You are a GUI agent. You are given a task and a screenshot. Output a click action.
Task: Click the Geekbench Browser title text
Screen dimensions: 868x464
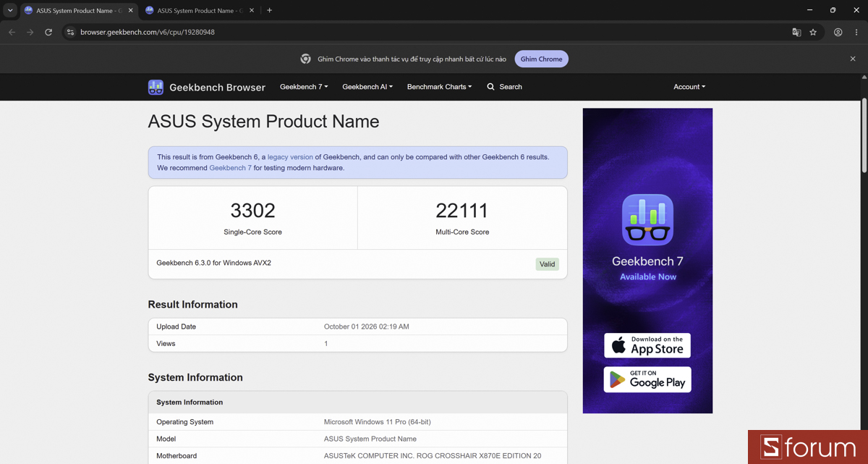[x=217, y=88]
